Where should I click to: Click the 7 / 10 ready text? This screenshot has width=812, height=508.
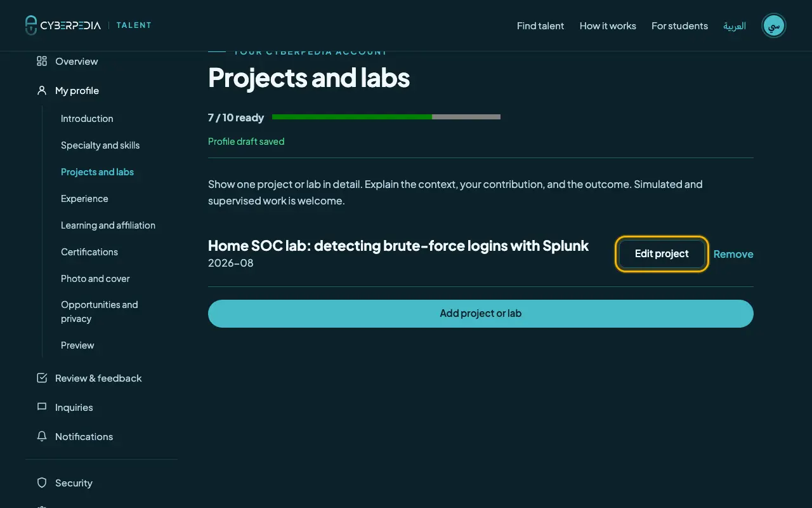pos(236,117)
